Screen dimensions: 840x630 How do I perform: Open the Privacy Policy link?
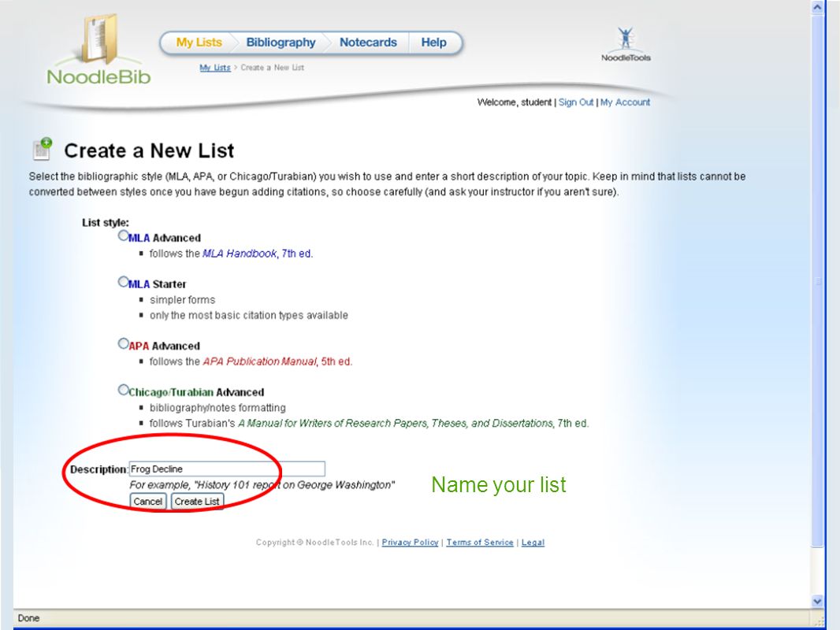click(x=410, y=543)
